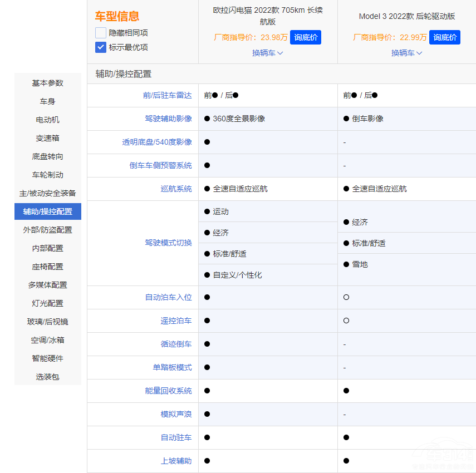Click 询底价 button for Model 3
The height and width of the screenshot is (473, 476).
click(444, 37)
